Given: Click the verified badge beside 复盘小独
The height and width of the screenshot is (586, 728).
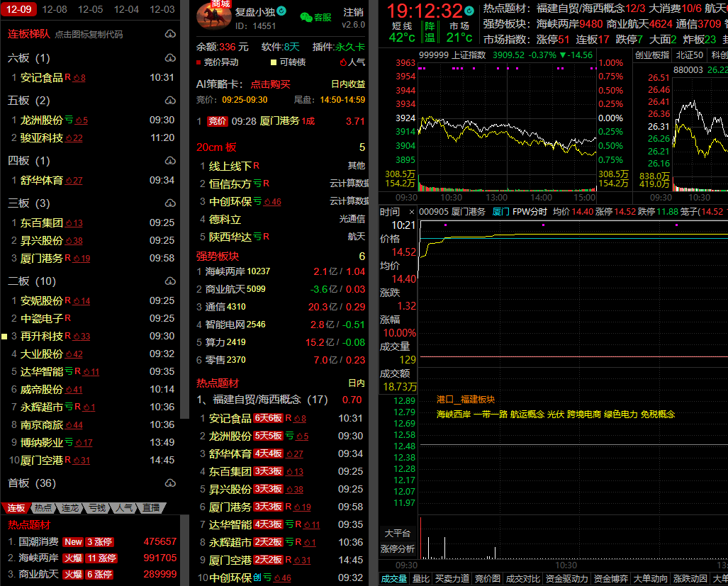Looking at the screenshot, I should [x=281, y=11].
